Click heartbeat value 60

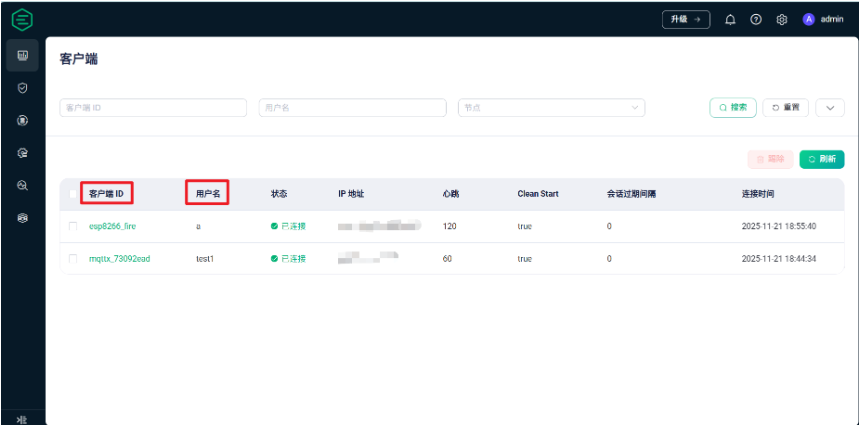click(x=448, y=259)
